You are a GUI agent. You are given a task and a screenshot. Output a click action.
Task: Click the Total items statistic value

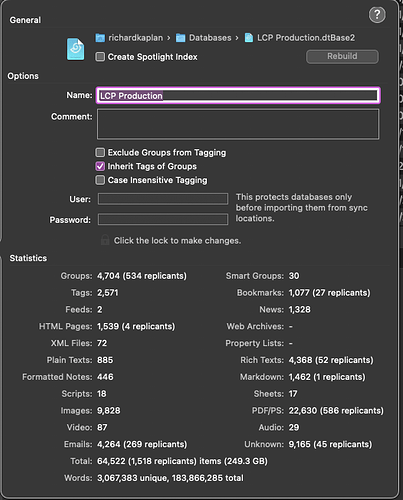pos(182,461)
